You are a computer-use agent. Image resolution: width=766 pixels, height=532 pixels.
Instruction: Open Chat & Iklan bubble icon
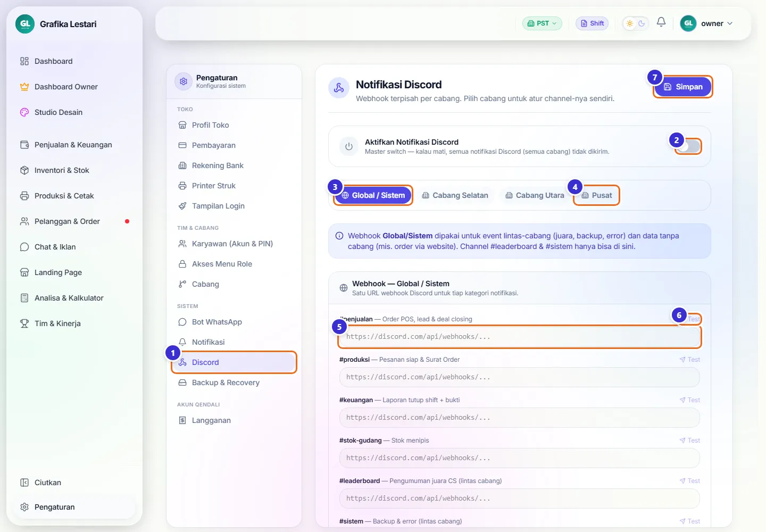[24, 247]
